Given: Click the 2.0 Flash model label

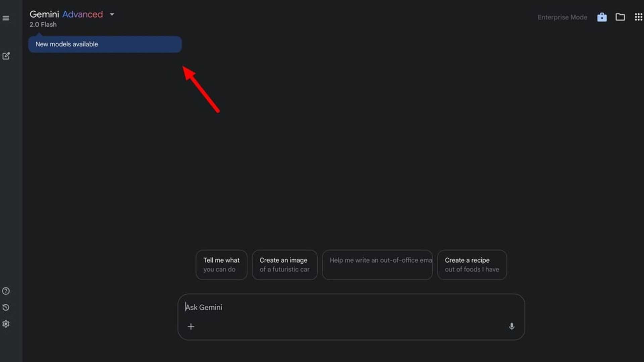Looking at the screenshot, I should coord(43,24).
